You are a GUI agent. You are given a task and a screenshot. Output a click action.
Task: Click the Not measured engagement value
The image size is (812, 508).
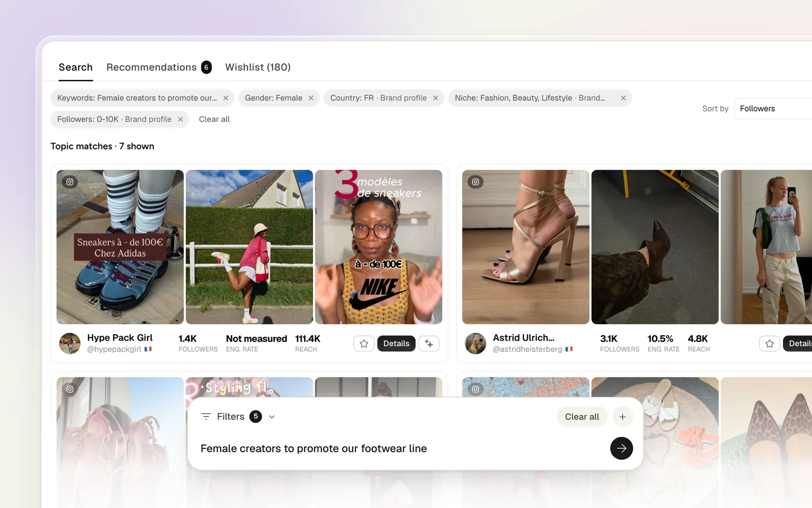[x=256, y=339]
